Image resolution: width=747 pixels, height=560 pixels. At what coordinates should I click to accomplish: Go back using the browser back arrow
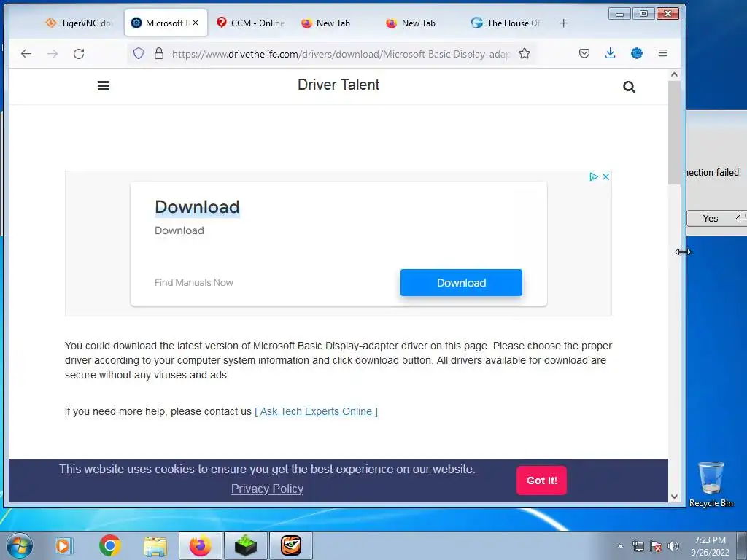(x=26, y=54)
